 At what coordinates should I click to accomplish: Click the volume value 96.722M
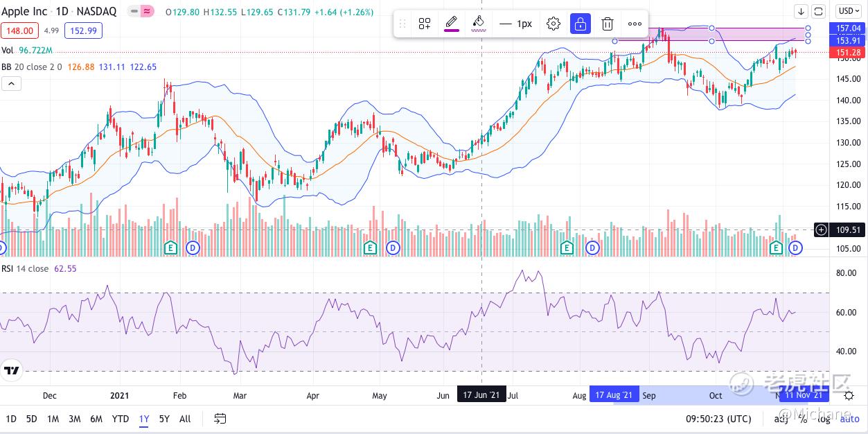point(35,51)
